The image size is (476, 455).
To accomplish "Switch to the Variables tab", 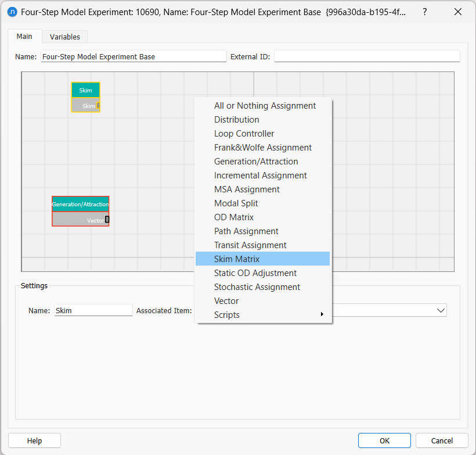I will tap(64, 36).
